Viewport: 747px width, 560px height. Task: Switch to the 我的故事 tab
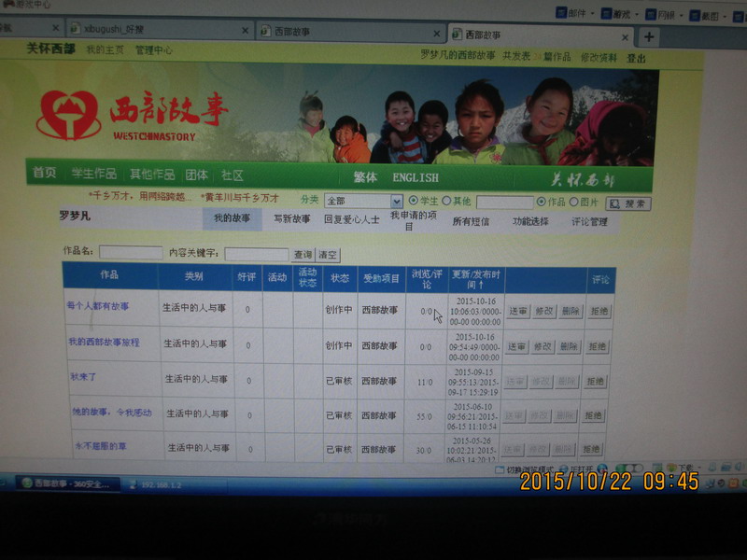[x=232, y=218]
